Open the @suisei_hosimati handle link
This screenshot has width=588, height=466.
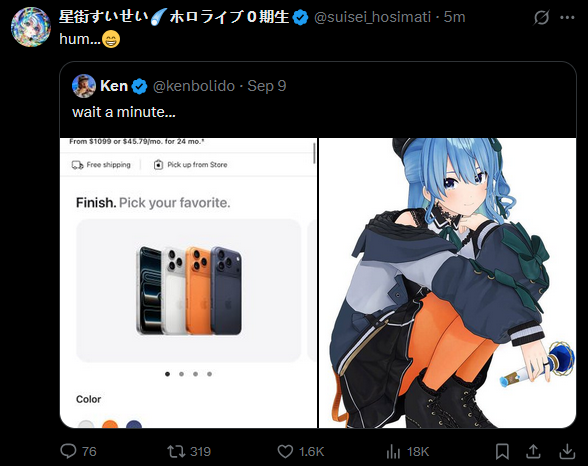tap(372, 17)
